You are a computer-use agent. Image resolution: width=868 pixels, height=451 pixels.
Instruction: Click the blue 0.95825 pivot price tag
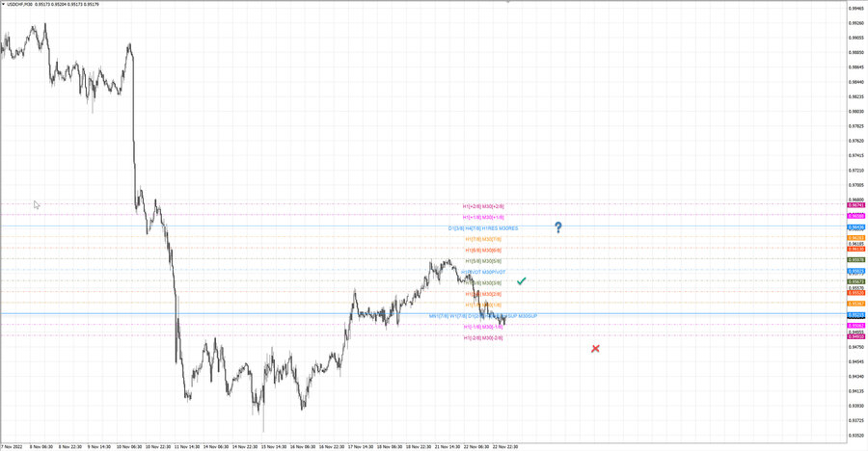point(856,271)
